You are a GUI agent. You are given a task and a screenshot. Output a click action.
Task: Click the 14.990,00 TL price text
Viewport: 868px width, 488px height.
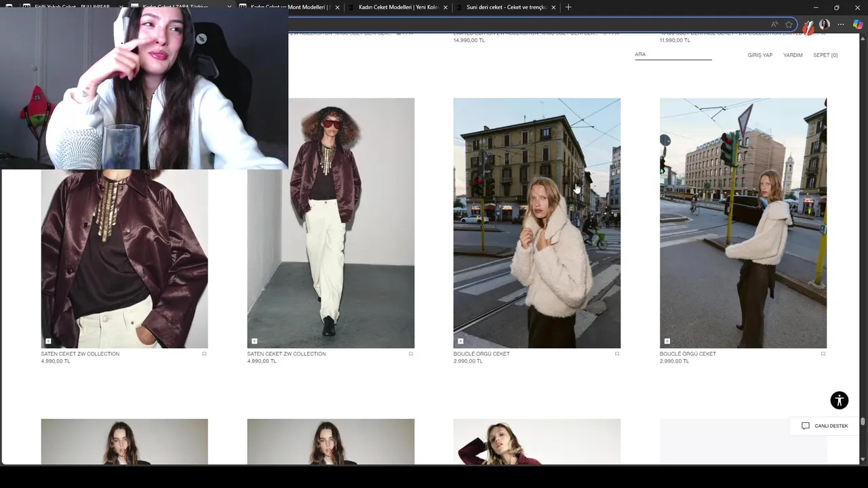point(469,40)
